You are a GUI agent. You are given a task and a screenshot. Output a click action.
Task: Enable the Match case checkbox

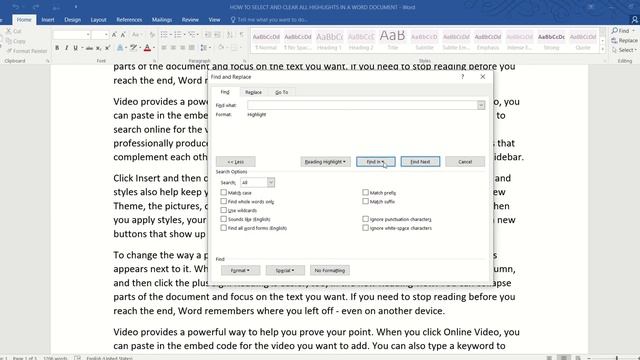click(x=223, y=192)
